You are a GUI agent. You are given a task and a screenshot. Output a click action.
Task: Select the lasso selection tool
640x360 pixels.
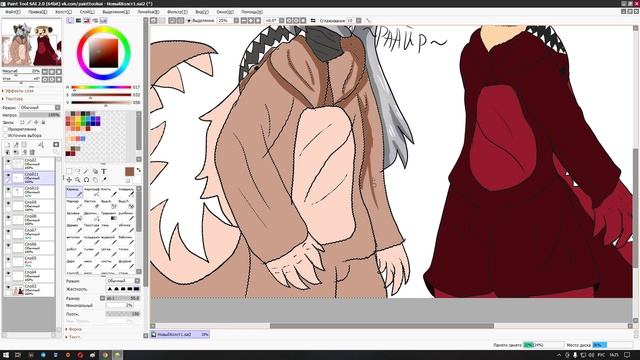[x=78, y=171]
